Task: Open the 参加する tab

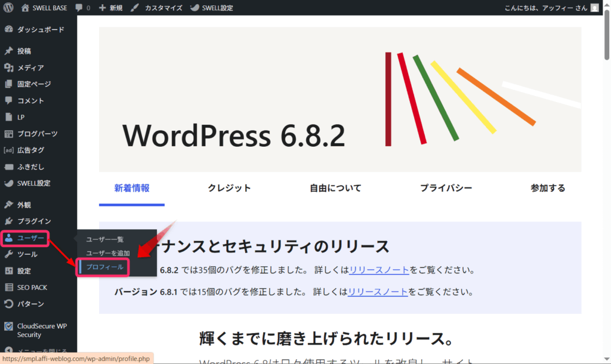Action: 548,188
